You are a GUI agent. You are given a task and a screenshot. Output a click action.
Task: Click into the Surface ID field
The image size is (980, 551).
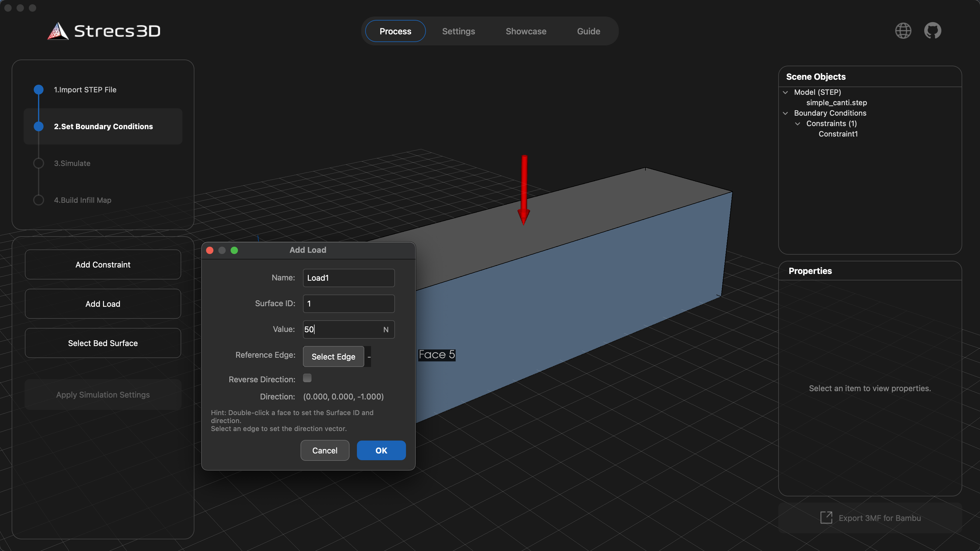348,304
